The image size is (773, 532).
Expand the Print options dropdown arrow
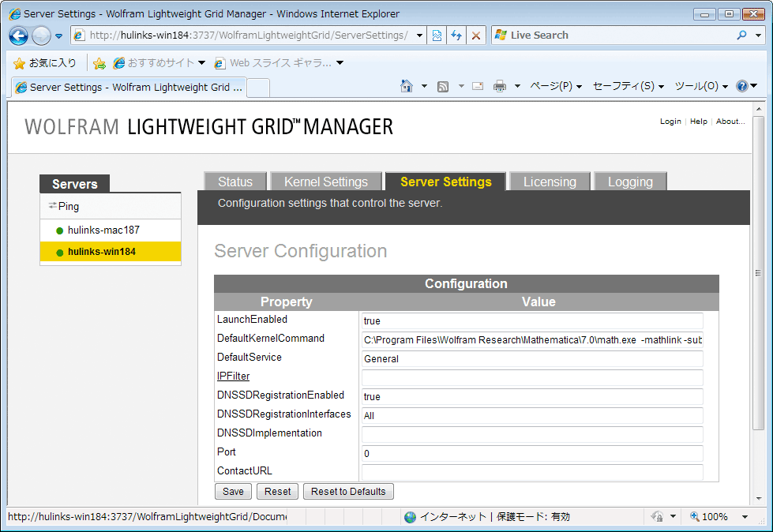click(517, 86)
